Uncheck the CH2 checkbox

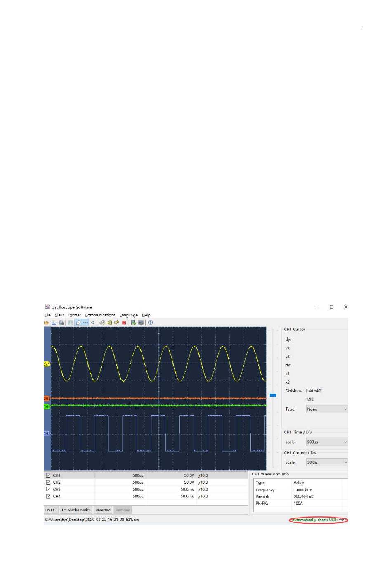(x=48, y=482)
